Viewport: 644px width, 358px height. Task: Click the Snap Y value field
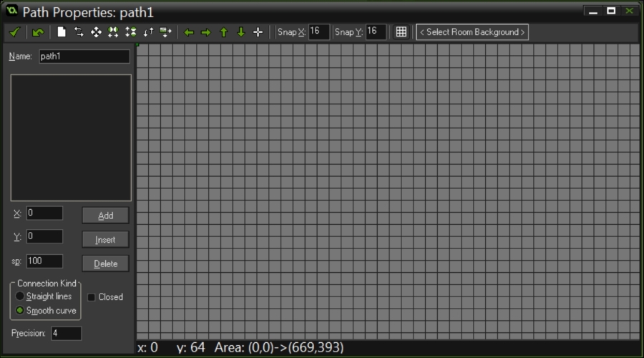[x=376, y=32]
